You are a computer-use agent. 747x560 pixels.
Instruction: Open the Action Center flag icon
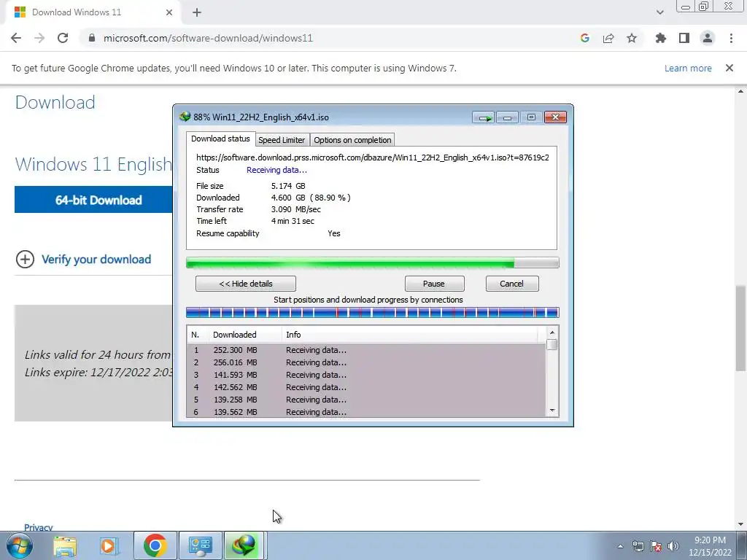pos(656,546)
